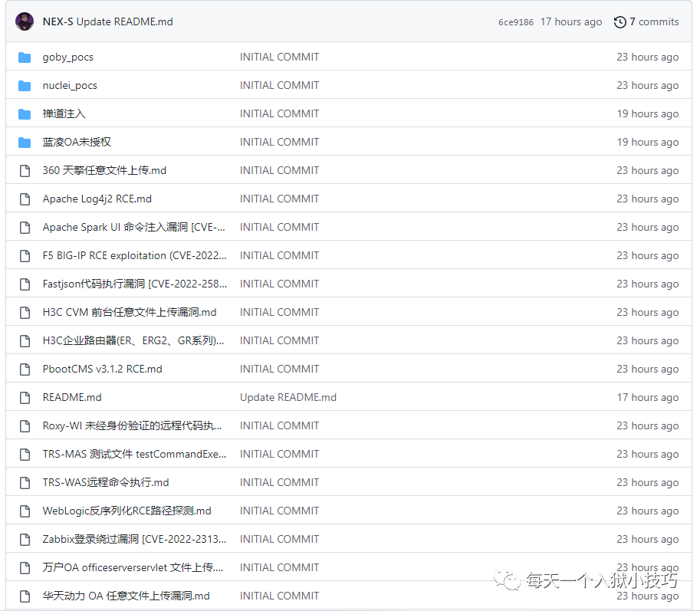Click '23 hours ago' in WebLogic row
The width and height of the screenshot is (700, 611).
pyautogui.click(x=648, y=511)
